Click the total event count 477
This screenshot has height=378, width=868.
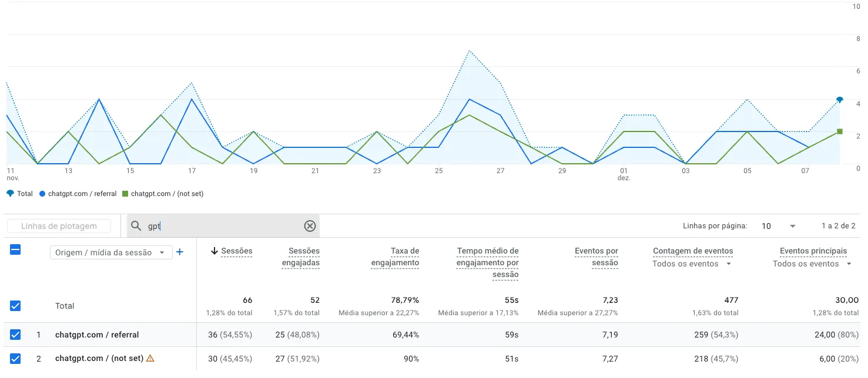tap(731, 300)
